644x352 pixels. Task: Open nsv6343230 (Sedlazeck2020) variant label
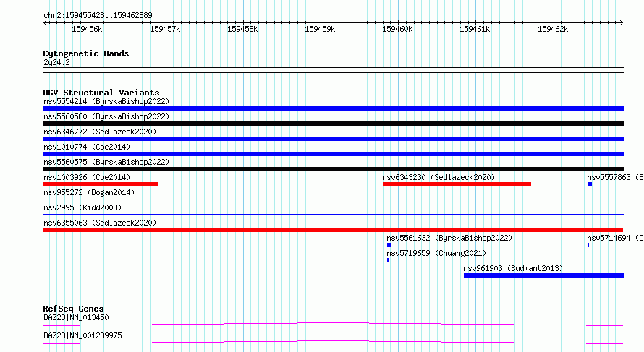[x=438, y=177]
